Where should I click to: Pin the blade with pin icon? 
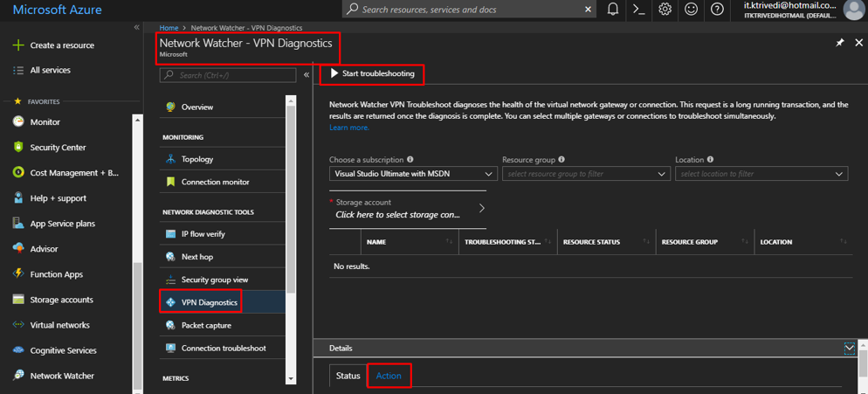click(840, 43)
